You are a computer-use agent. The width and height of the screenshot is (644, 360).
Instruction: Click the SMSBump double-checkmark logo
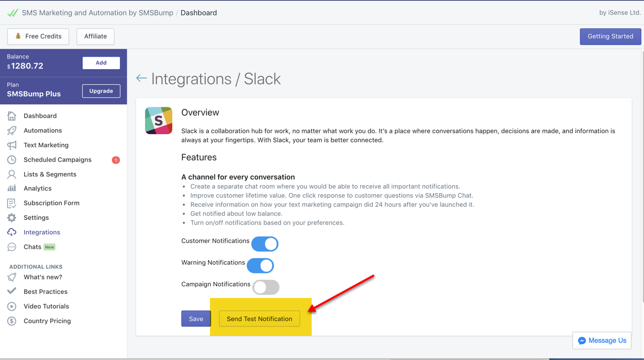point(13,13)
